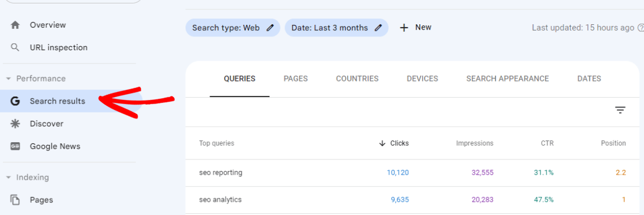Click the 10,120 clicks value
The width and height of the screenshot is (644, 215).
pyautogui.click(x=398, y=173)
